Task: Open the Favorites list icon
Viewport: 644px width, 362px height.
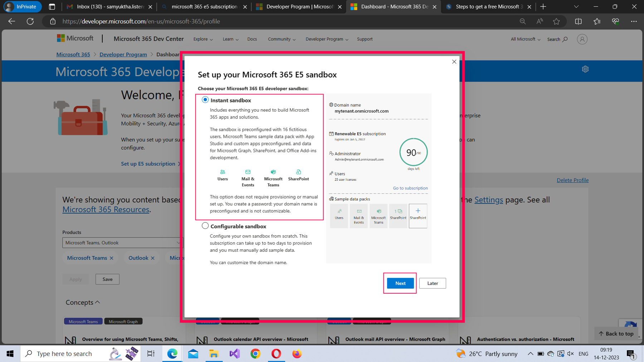Action: click(x=597, y=21)
